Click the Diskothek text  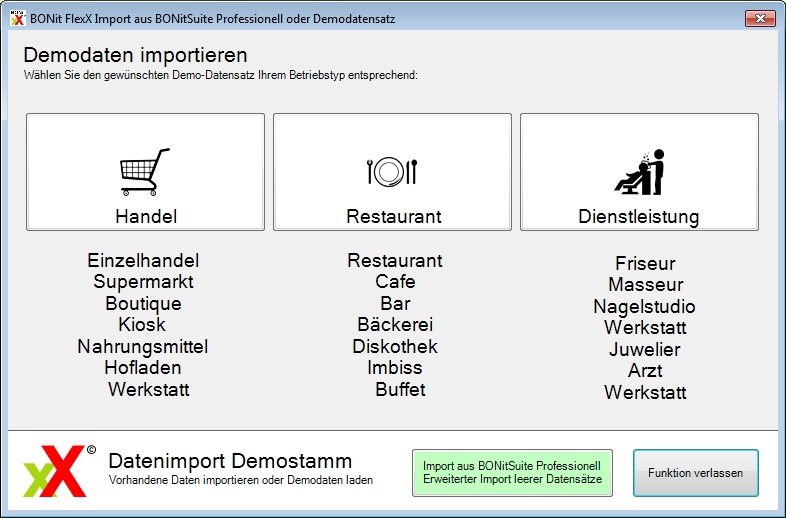(x=395, y=347)
